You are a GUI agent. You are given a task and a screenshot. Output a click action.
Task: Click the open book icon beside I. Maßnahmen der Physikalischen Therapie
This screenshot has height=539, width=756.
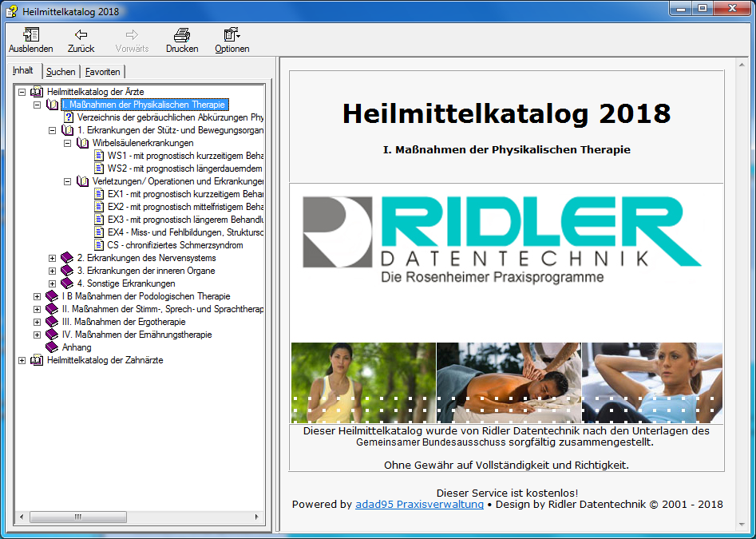[52, 105]
